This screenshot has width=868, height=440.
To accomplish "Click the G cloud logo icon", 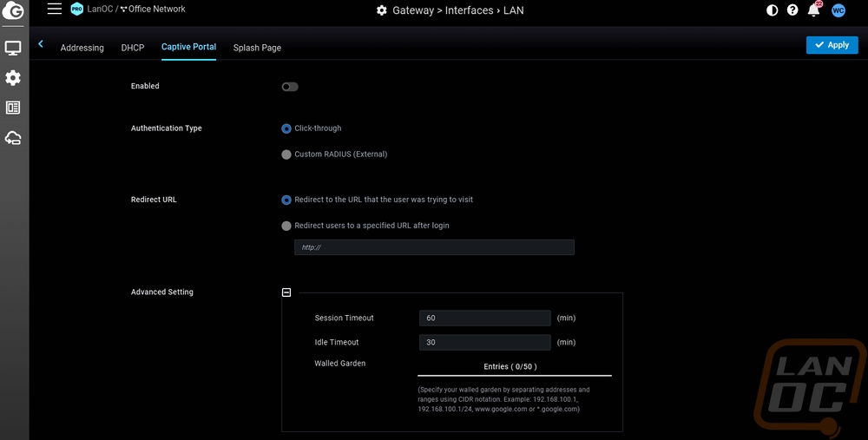I will click(13, 10).
